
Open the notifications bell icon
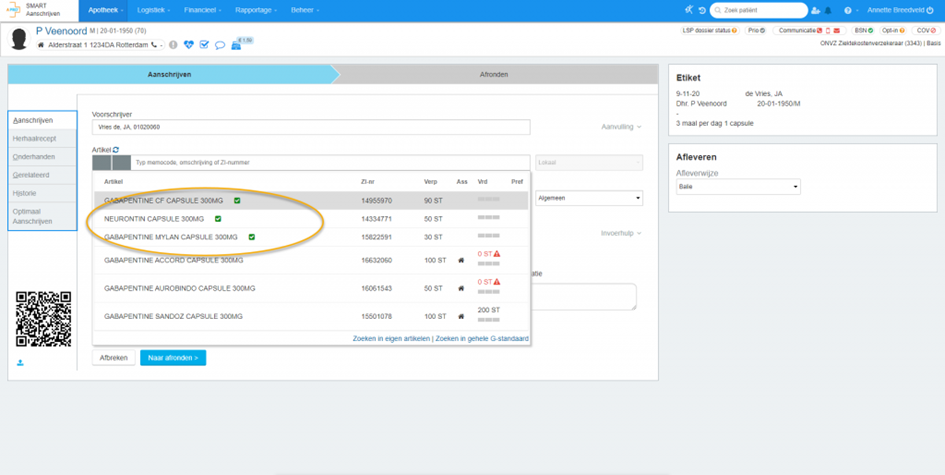click(x=830, y=10)
